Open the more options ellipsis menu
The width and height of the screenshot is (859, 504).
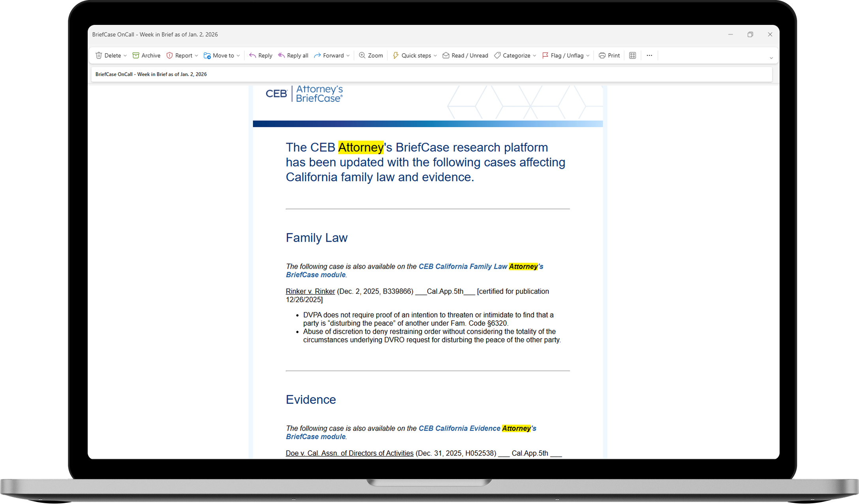coord(649,56)
